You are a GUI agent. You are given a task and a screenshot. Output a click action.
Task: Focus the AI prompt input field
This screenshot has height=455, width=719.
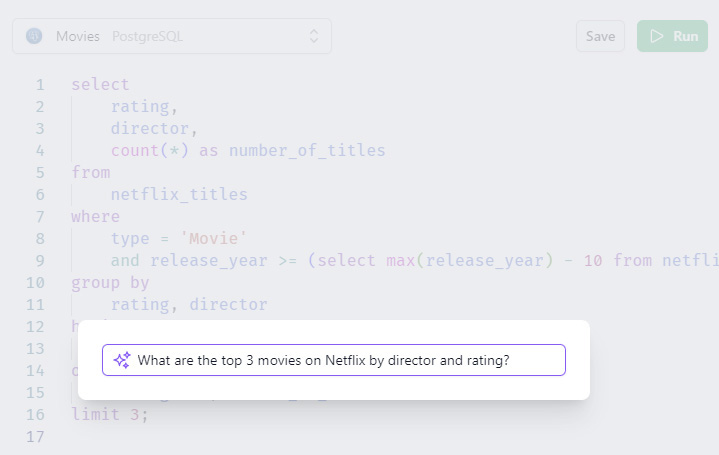coord(334,360)
